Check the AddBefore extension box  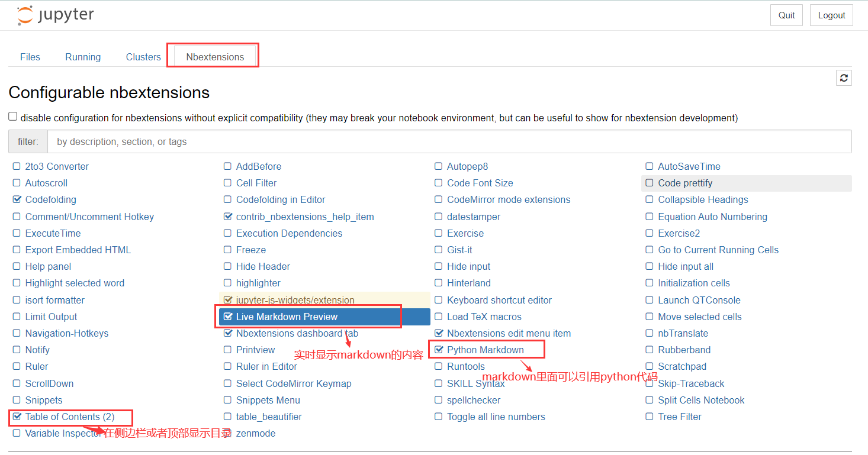[227, 167]
